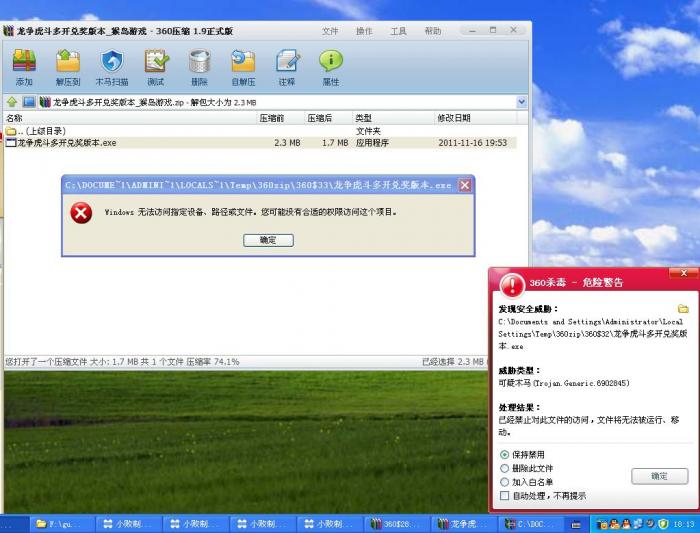Open the threat file location folder icon
The width and height of the screenshot is (700, 533).
point(683,309)
